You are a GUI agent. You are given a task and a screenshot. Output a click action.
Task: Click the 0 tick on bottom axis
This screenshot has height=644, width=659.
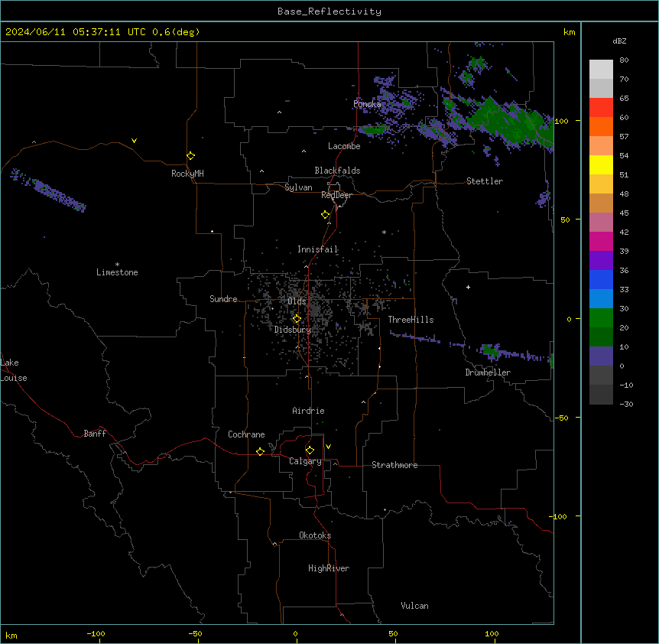point(295,634)
